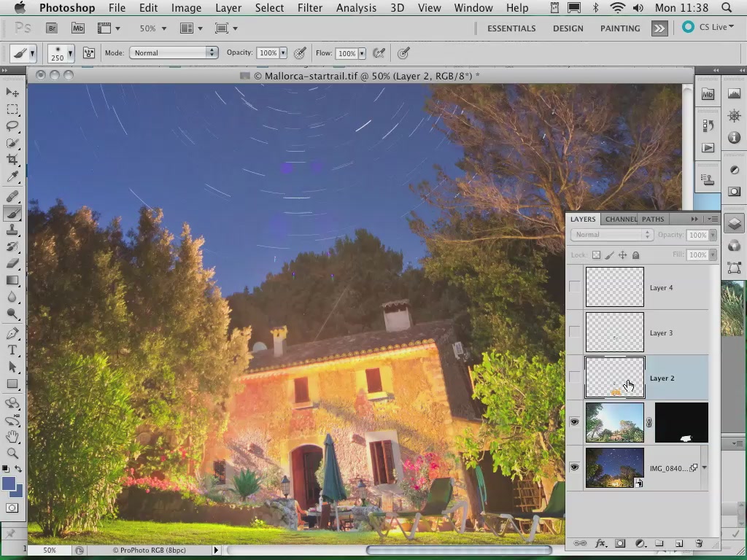747x560 pixels.
Task: Open the brush Mode Normal dropdown
Action: coord(174,52)
